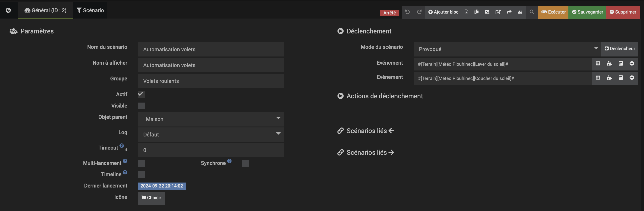Expand the Log dropdown showing Défaut
Screen dimensions: 644x211
click(x=211, y=135)
